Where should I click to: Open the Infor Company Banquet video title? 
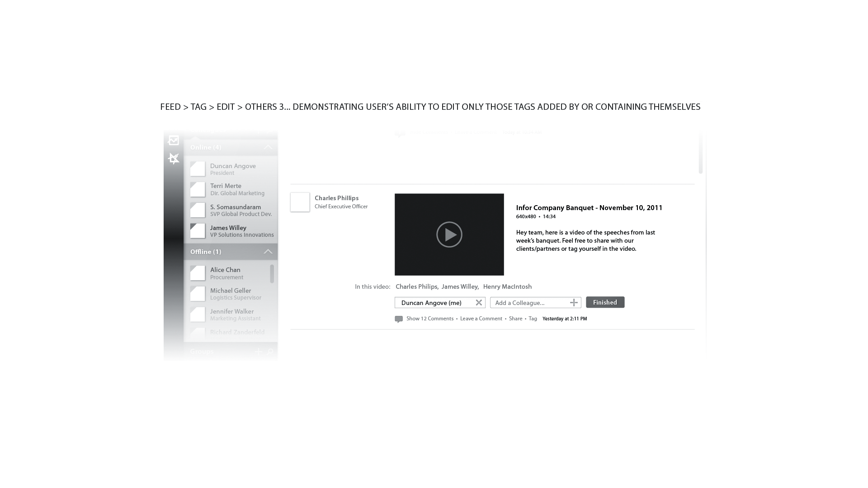click(589, 208)
